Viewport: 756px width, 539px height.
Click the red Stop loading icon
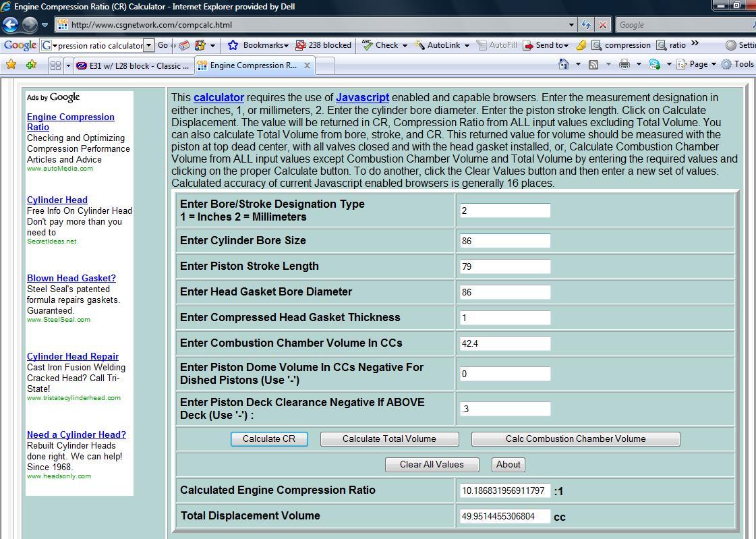[x=603, y=24]
